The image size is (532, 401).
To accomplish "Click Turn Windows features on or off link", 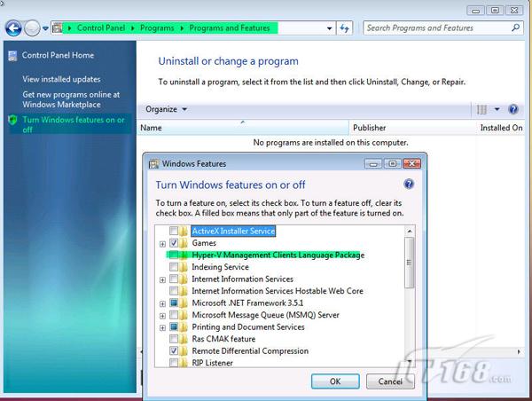I will coord(74,124).
